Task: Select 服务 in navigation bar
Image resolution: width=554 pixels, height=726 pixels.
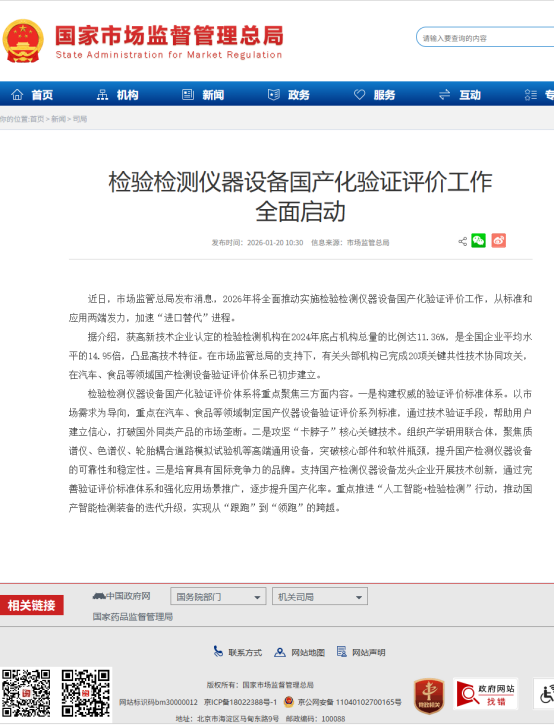Action: click(x=374, y=95)
